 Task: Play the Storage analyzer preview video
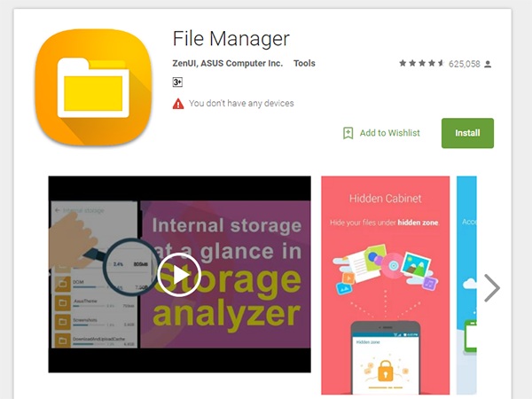(x=179, y=275)
